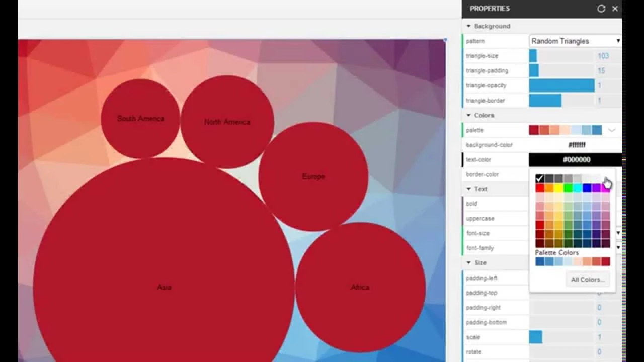Close the Properties panel with X icon
Image resolution: width=644 pixels, height=362 pixels.
(615, 9)
